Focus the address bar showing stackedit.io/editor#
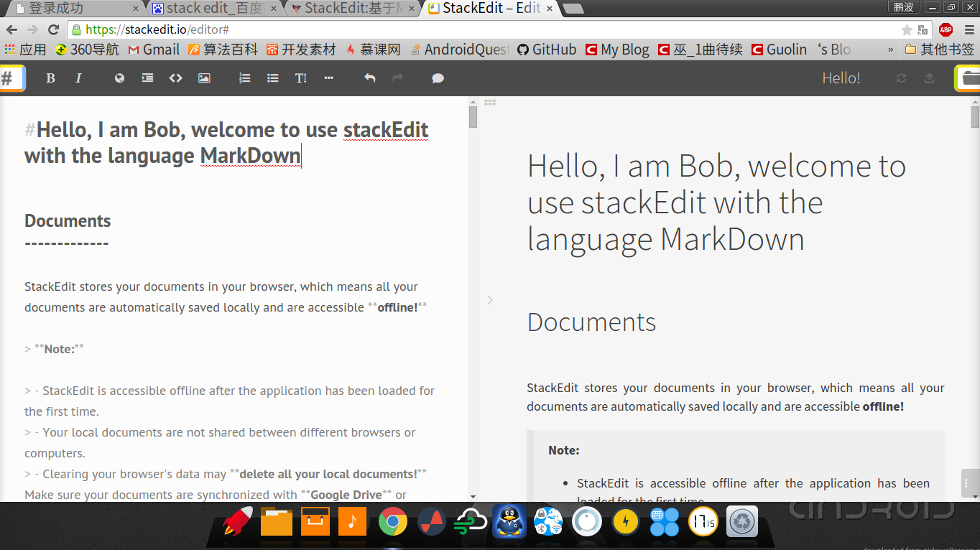The height and width of the screenshot is (550, 980). pyautogui.click(x=499, y=29)
